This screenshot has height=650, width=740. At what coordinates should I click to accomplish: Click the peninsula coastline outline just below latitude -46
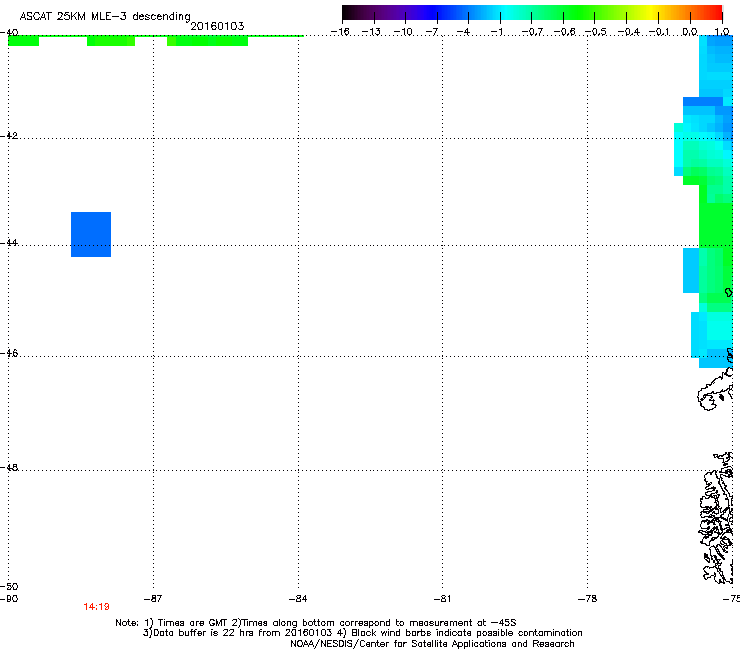point(715,391)
